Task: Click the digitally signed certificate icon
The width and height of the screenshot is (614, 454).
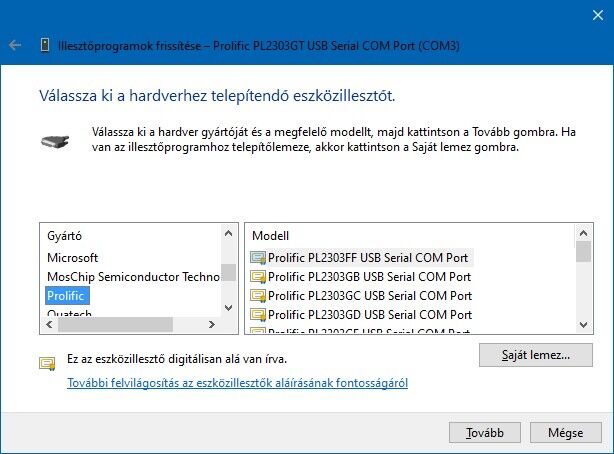Action: pos(47,364)
